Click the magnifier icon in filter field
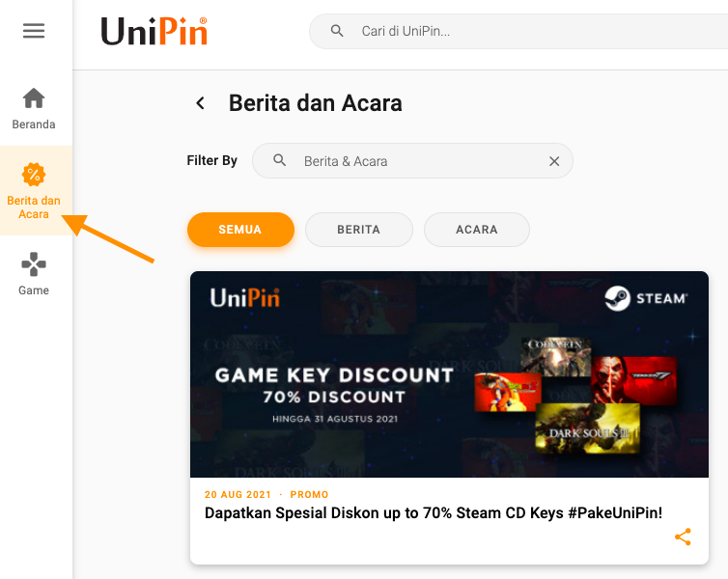 [x=279, y=160]
